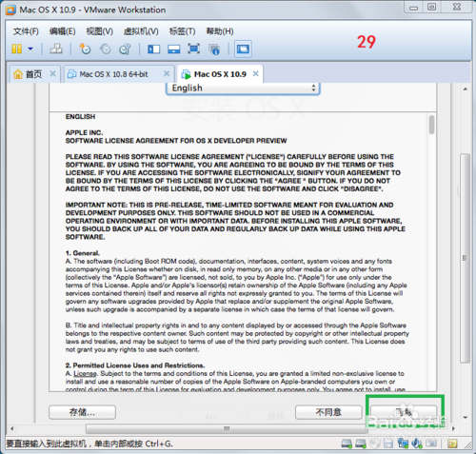Click the scroll up arrow of VM view
This screenshot has height=454, width=476.
[466, 89]
